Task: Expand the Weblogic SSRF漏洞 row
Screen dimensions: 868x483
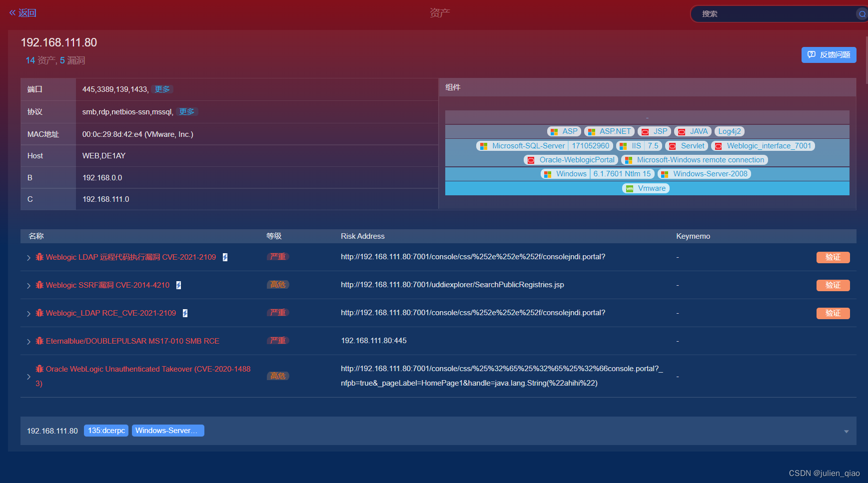Action: [x=28, y=286]
